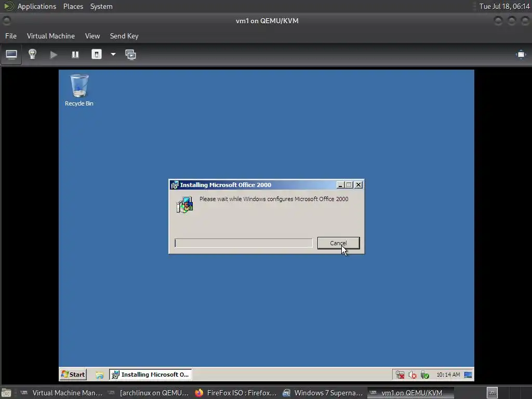The image size is (532, 399).
Task: Click the Shut down VM button
Action: [x=97, y=54]
